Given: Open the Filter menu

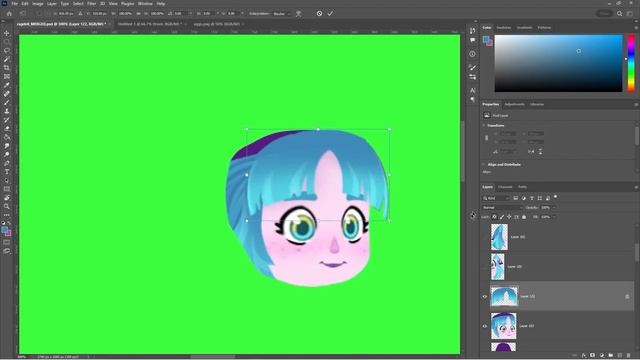Looking at the screenshot, I should click(91, 4).
